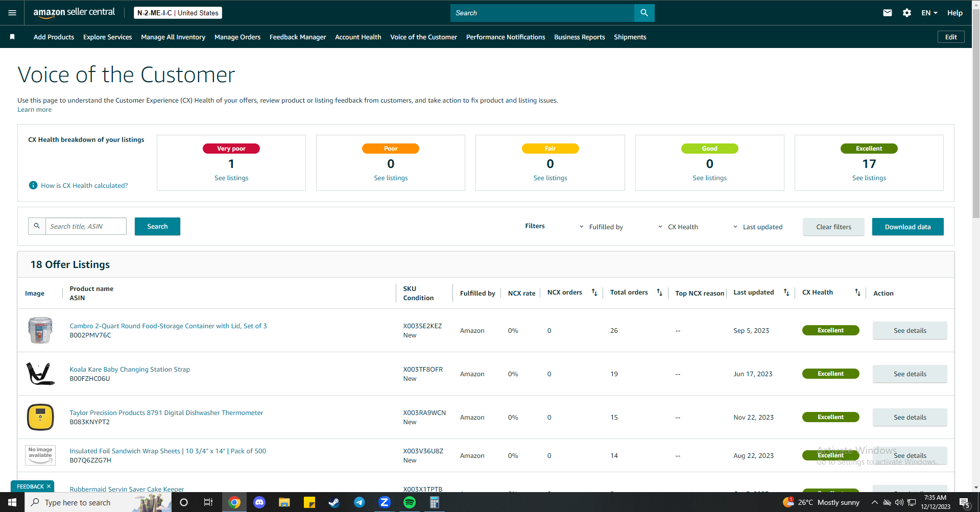
Task: Expand the Last updated filter
Action: pos(758,227)
